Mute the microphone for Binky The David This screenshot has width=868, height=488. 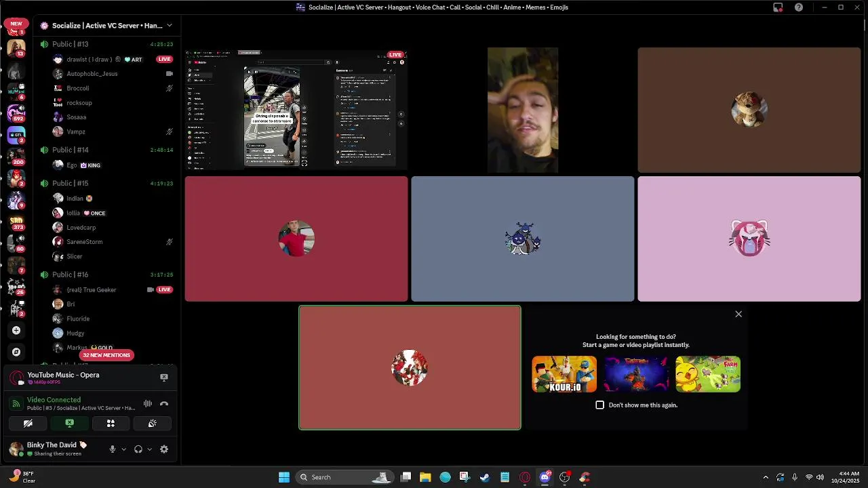coord(113,449)
